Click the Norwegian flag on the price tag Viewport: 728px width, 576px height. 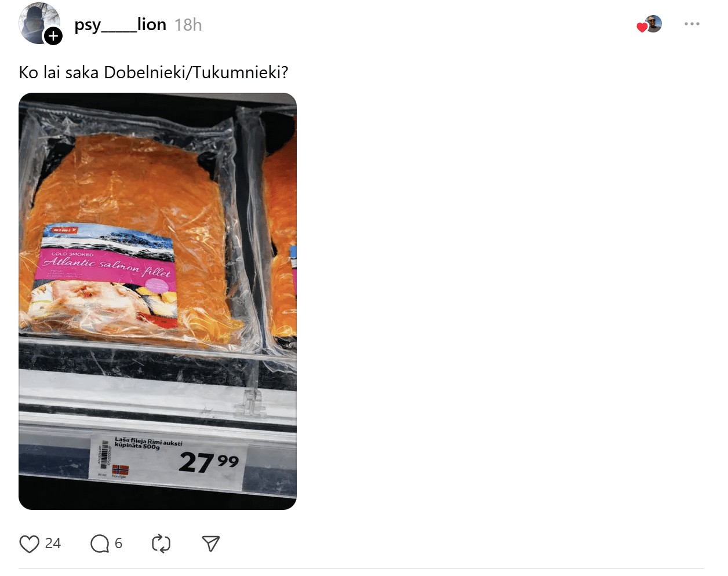click(121, 470)
